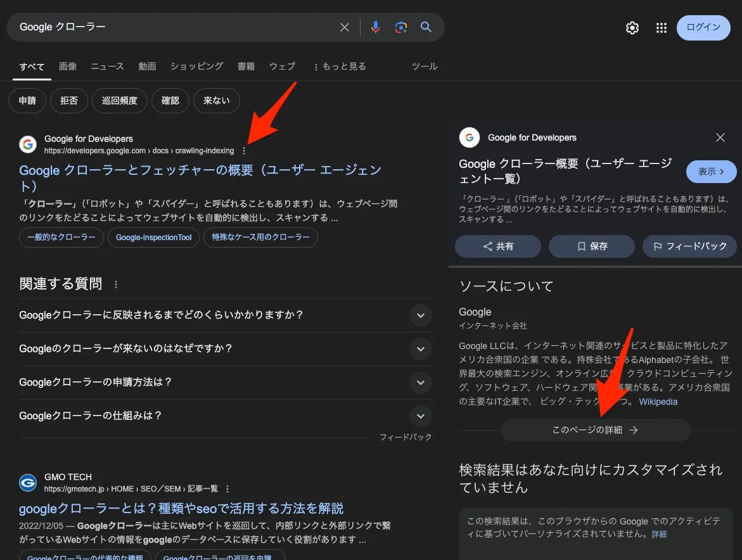Open three-dot menu beside developers.google.com URL
The image size is (742, 560).
click(x=244, y=151)
